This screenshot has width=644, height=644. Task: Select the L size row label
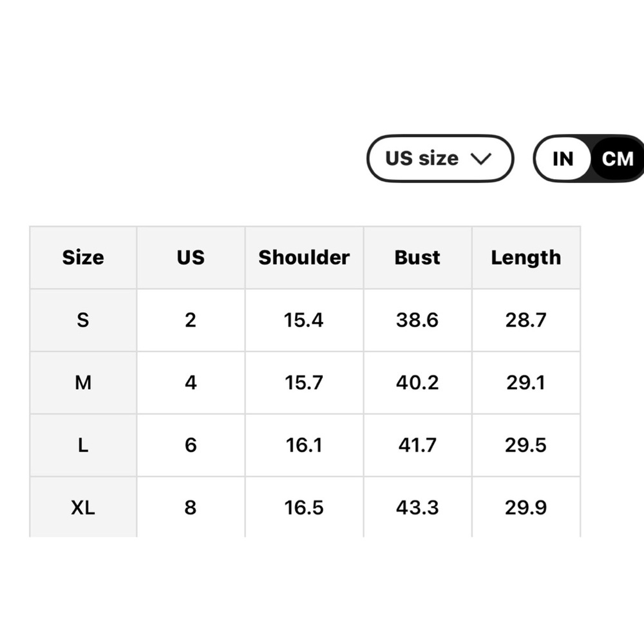(x=83, y=445)
